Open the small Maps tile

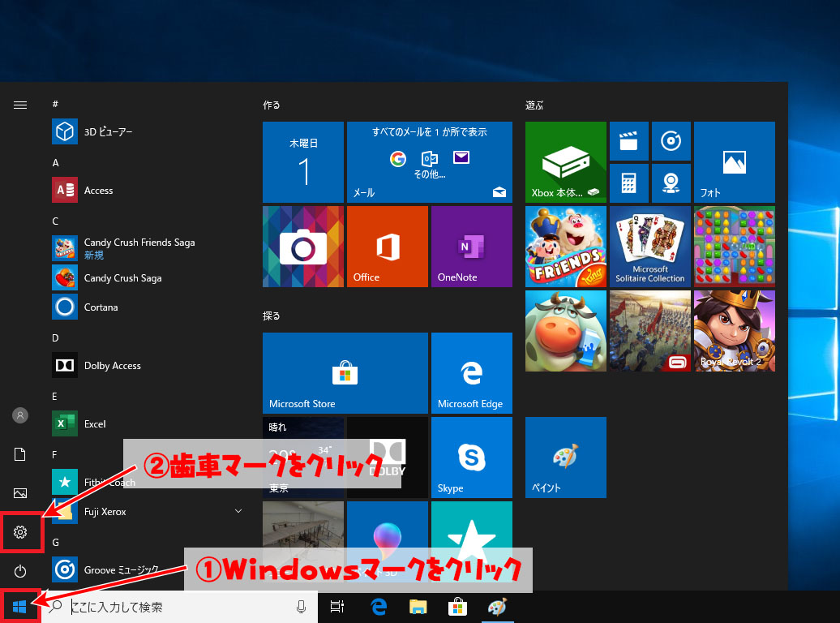pyautogui.click(x=671, y=183)
